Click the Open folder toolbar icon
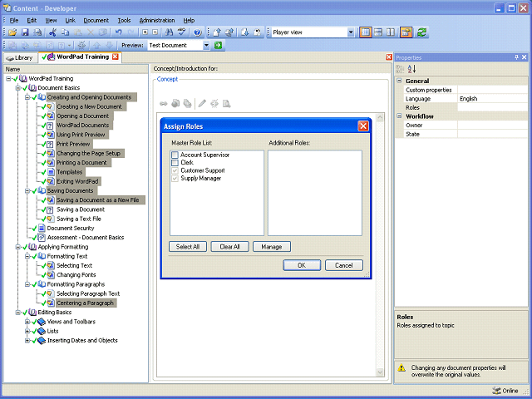Viewport: 532px width, 399px height. point(12,32)
